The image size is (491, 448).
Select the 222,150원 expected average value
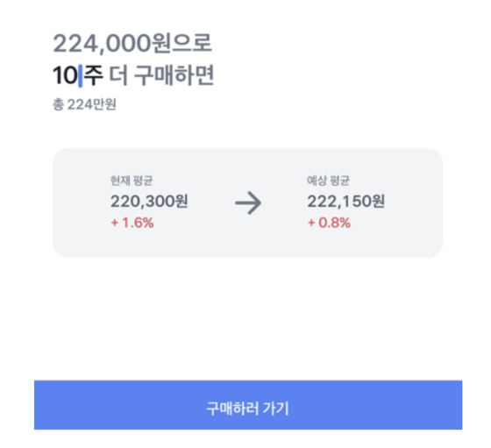[345, 201]
